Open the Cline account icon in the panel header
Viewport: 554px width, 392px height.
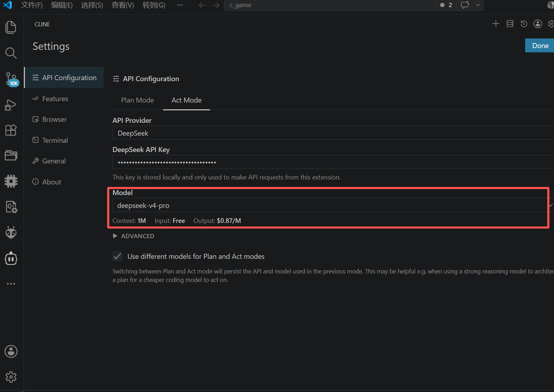click(x=538, y=24)
